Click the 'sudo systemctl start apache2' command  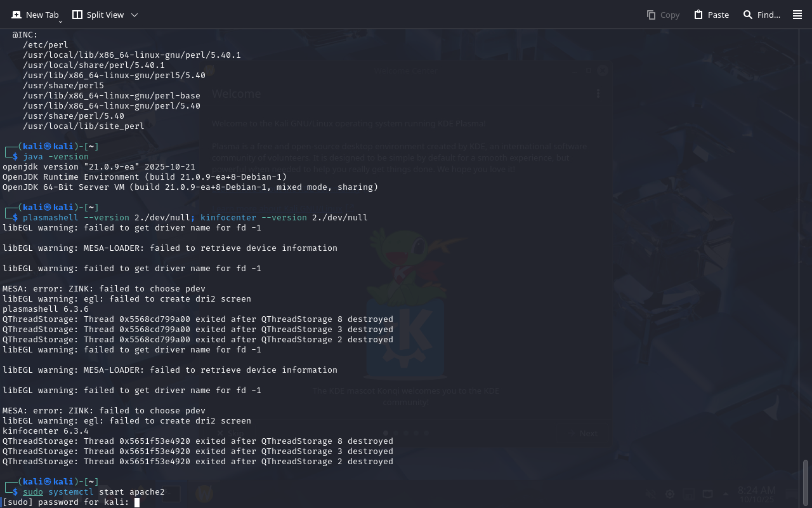(x=94, y=492)
